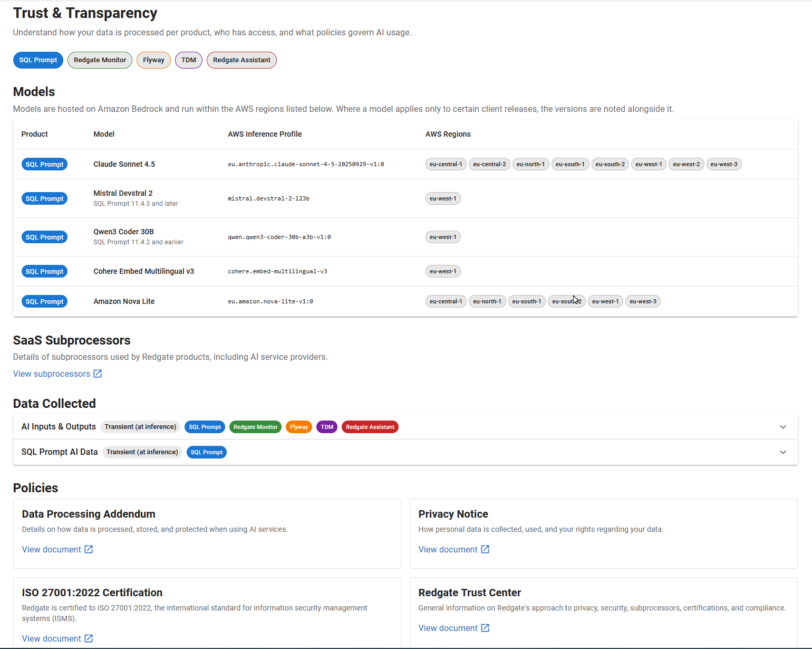Click external-link icon under Redgate Trust Center
Viewport: 812px width, 649px height.
click(485, 628)
